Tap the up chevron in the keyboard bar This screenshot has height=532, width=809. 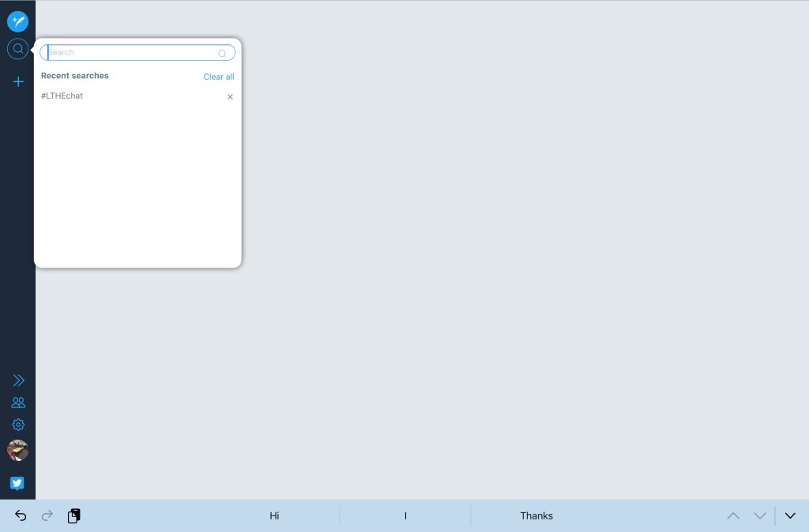(x=733, y=515)
